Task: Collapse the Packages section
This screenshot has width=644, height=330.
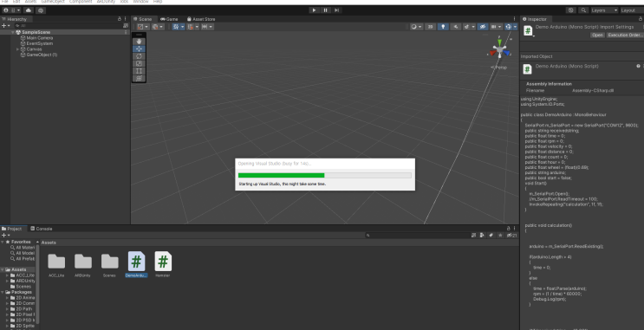Action: [3, 292]
